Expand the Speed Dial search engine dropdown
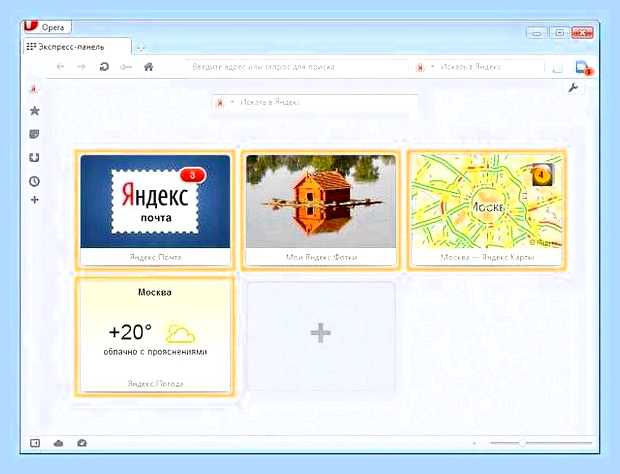 232,102
